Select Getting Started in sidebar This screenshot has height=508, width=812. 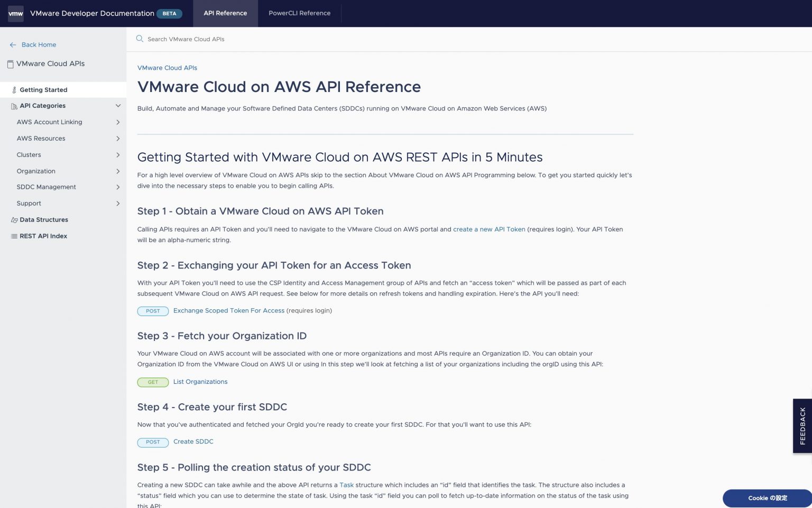[43, 90]
